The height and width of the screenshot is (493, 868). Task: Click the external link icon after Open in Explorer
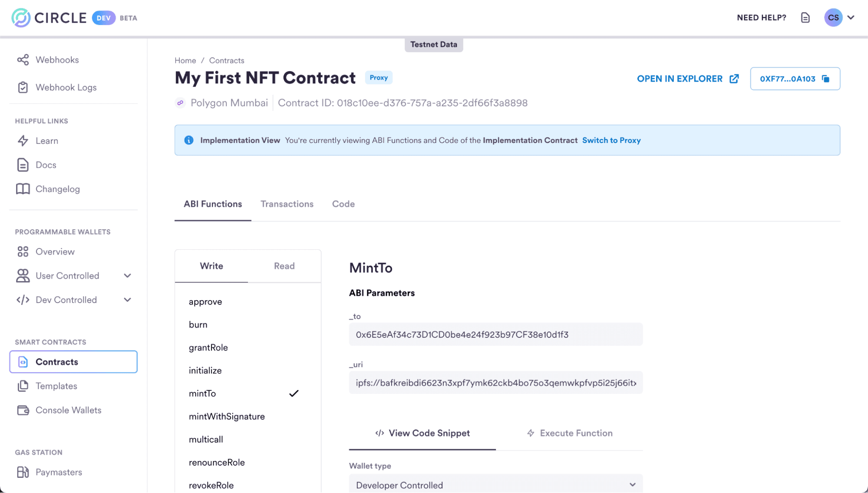click(734, 79)
